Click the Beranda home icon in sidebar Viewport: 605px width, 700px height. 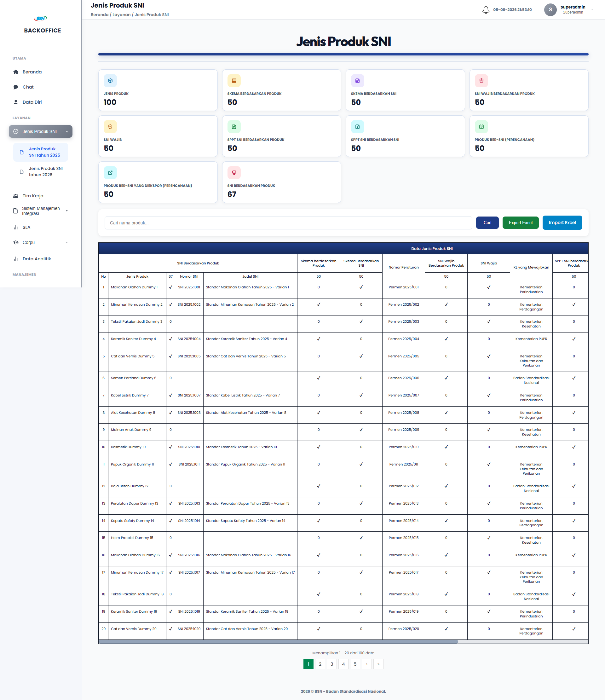(15, 72)
